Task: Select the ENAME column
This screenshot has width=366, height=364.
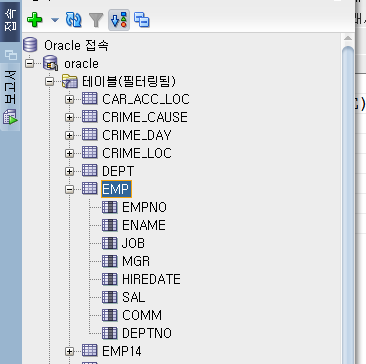Action: (x=144, y=225)
